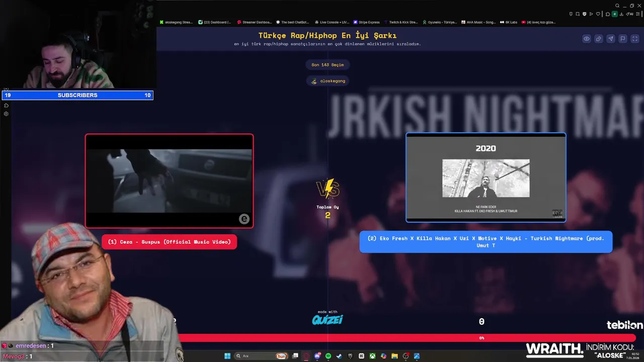Click the SUBSCRIBERS goal bar overlay
Screen dimensions: 644x362
point(77,95)
